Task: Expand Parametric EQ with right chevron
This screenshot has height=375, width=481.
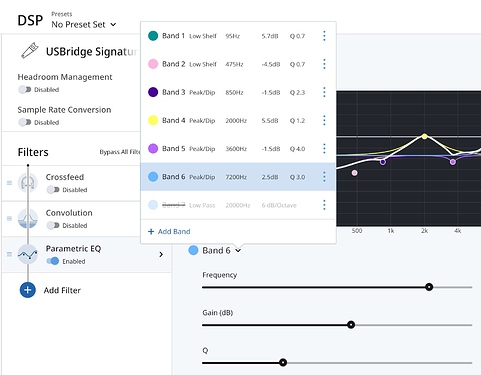Action: 161,254
